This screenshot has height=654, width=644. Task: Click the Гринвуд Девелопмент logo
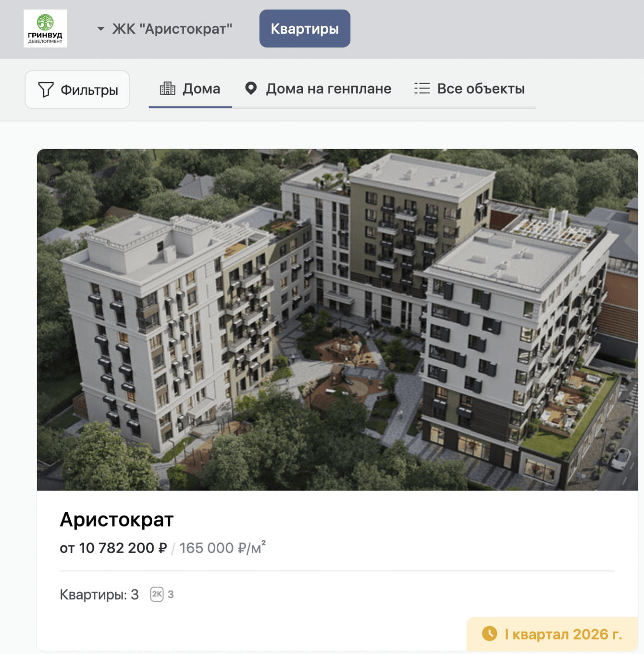tap(45, 28)
